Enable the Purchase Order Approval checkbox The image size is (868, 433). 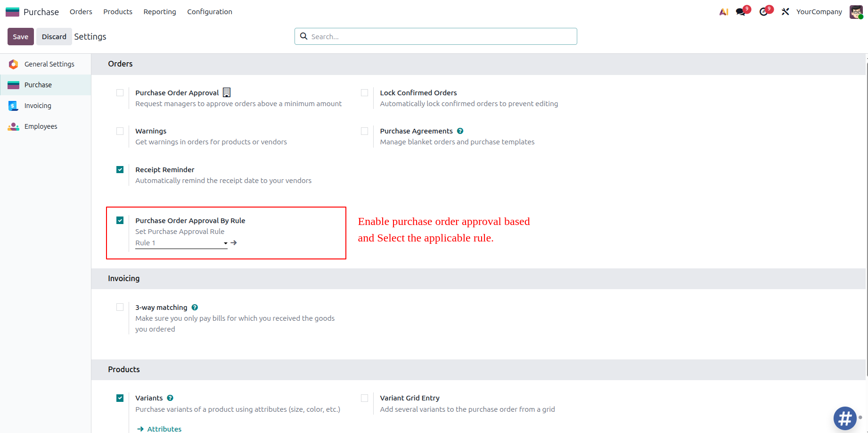pyautogui.click(x=120, y=92)
